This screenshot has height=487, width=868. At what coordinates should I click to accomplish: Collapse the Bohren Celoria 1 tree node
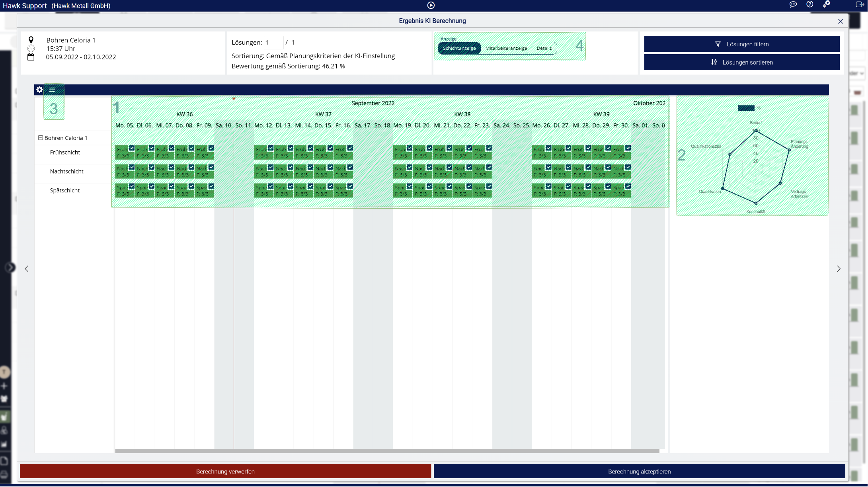40,138
